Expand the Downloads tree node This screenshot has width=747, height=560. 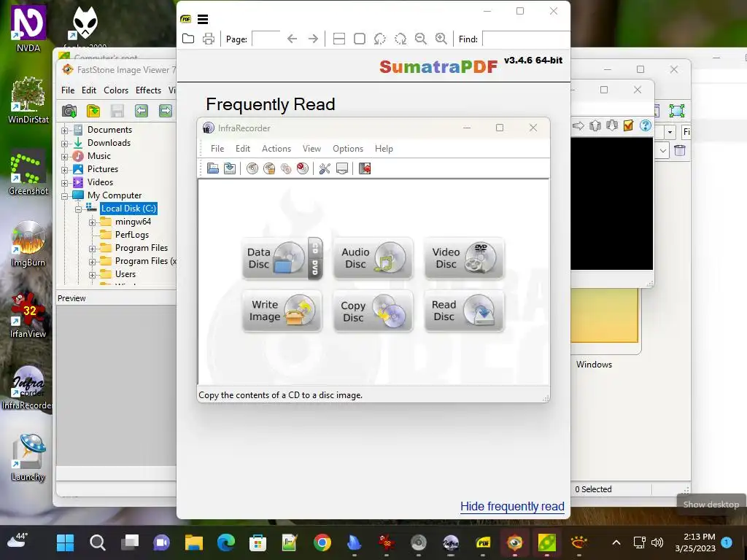point(64,144)
